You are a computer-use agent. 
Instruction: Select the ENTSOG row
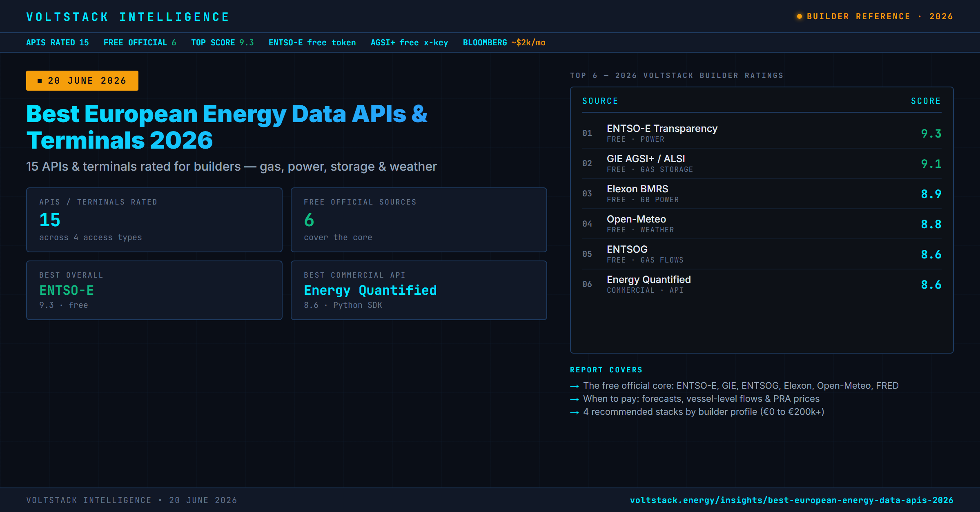pos(762,254)
